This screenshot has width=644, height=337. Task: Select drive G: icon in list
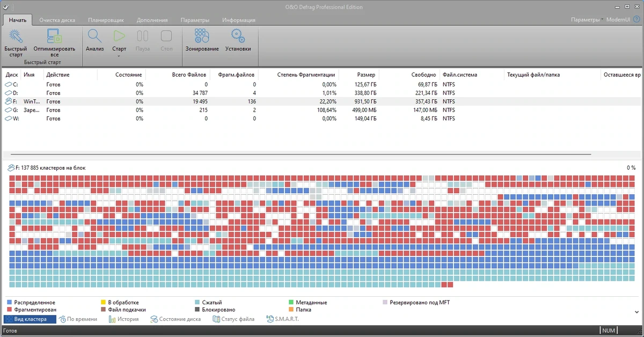9,109
